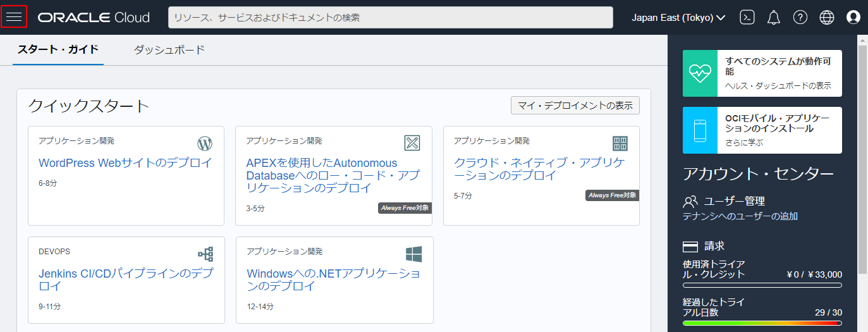Click the WordPress logo icon
The image size is (868, 332).
205,143
